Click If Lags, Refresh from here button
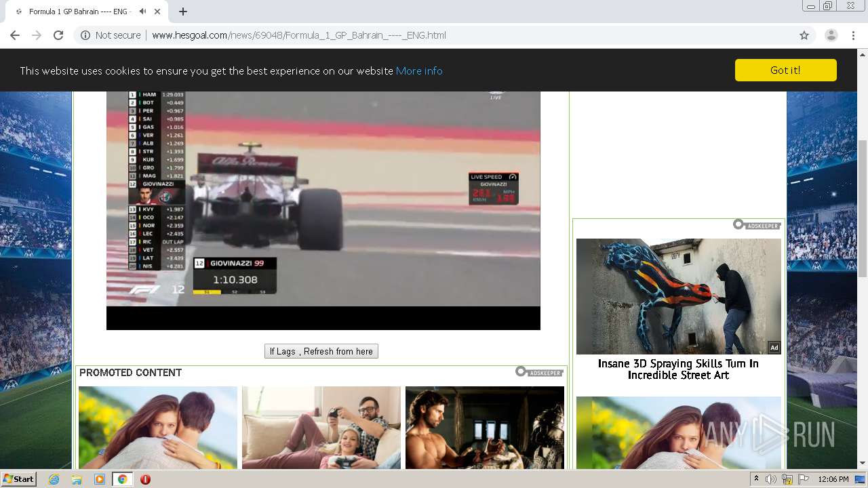This screenshot has width=868, height=488. tap(321, 351)
